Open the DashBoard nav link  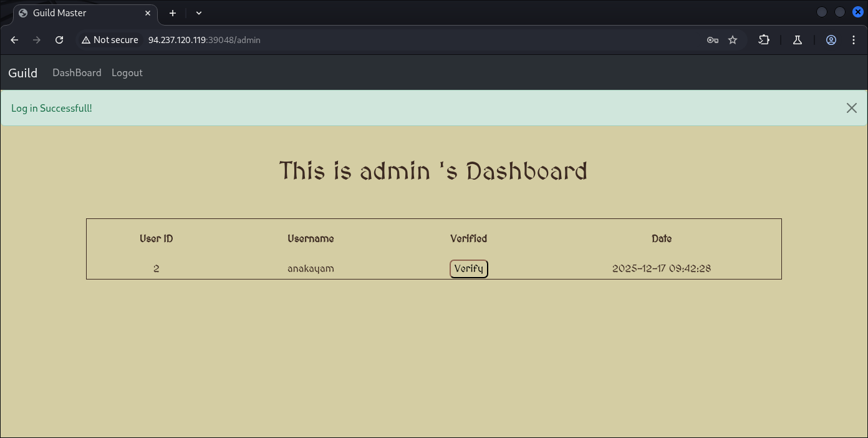coord(77,73)
